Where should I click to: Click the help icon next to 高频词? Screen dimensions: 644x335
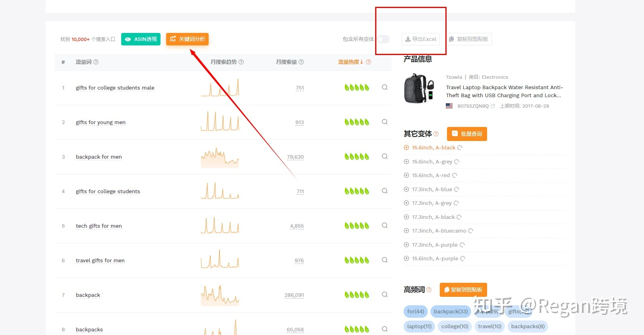click(x=429, y=290)
